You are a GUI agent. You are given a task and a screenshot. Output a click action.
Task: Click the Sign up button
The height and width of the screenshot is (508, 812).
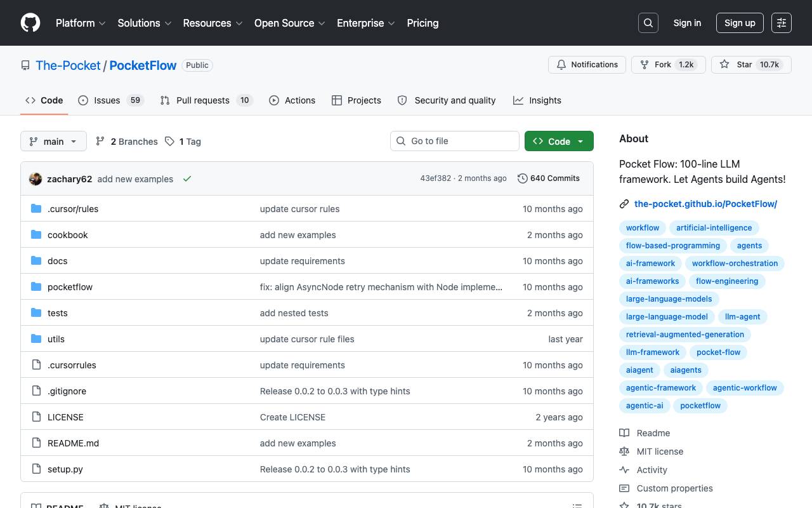[x=740, y=23]
